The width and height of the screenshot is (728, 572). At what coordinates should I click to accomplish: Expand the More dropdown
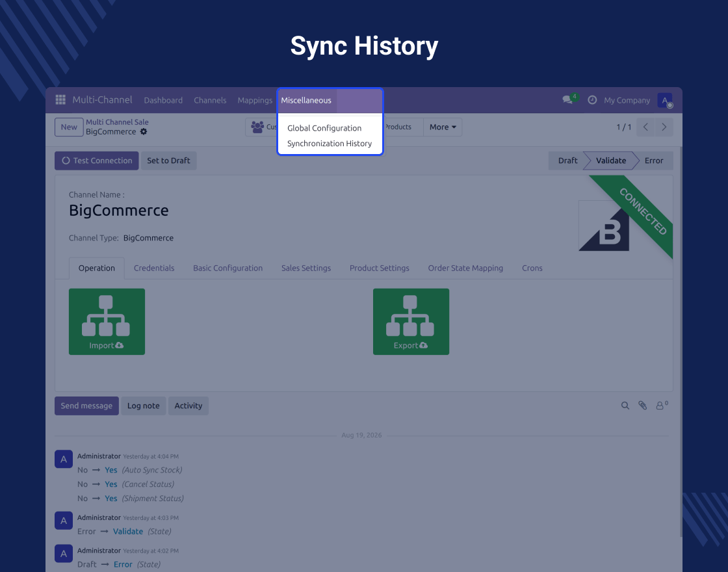[443, 127]
